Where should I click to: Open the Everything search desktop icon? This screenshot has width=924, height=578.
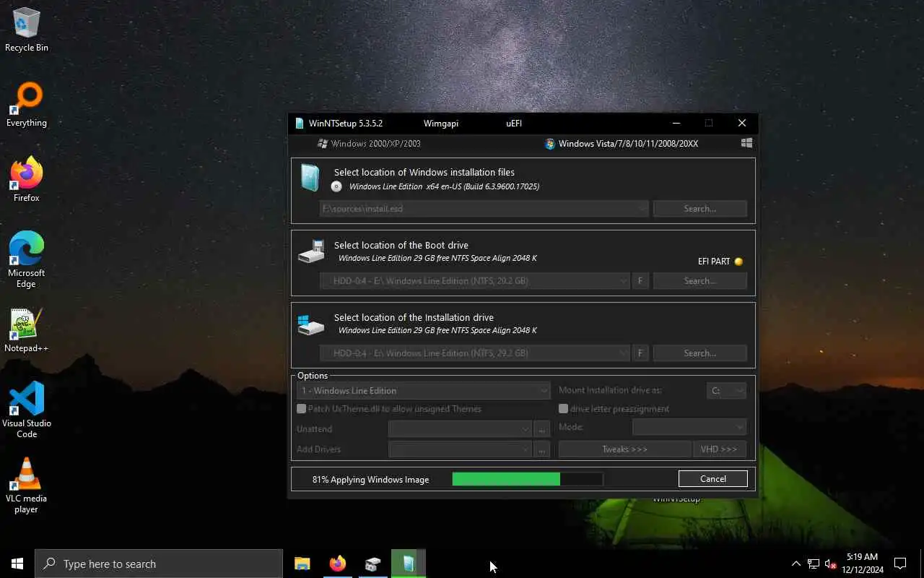pyautogui.click(x=27, y=105)
